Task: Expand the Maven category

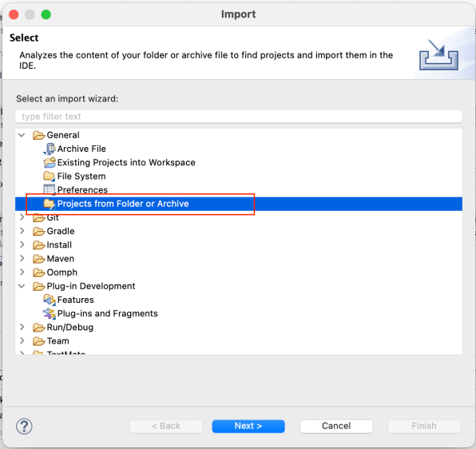Action: [22, 258]
